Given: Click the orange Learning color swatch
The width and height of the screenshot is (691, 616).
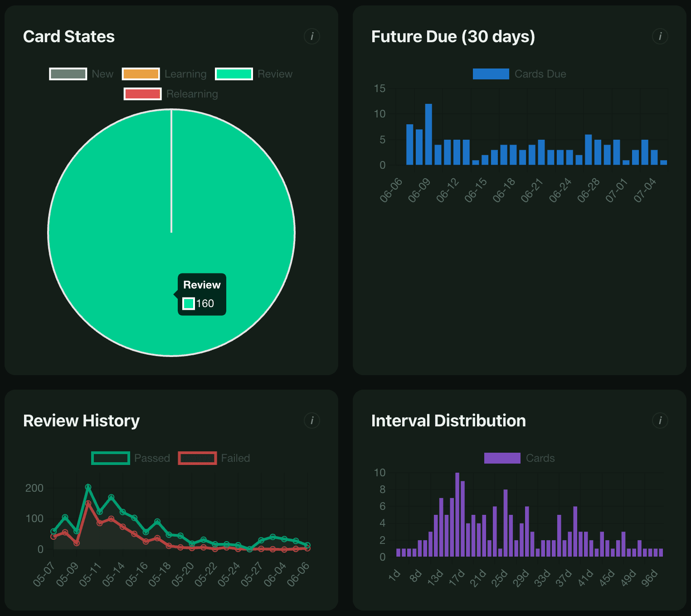Looking at the screenshot, I should [141, 74].
